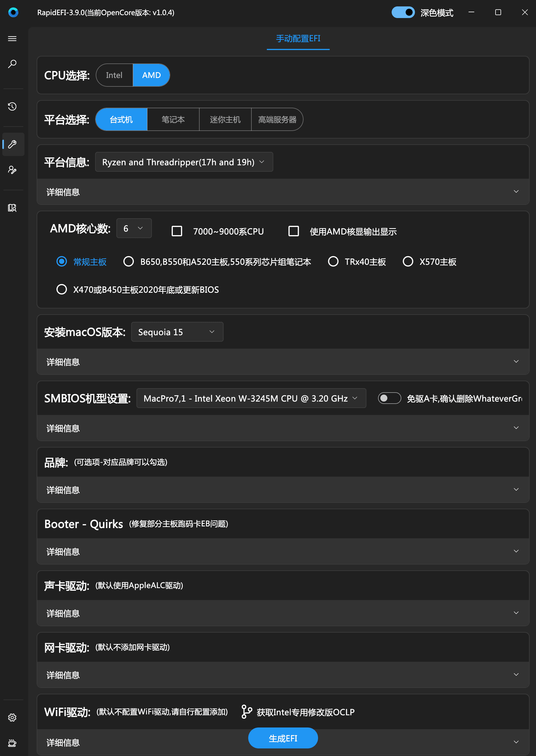Open the history clock sidebar icon
This screenshot has height=756, width=536.
(x=12, y=107)
